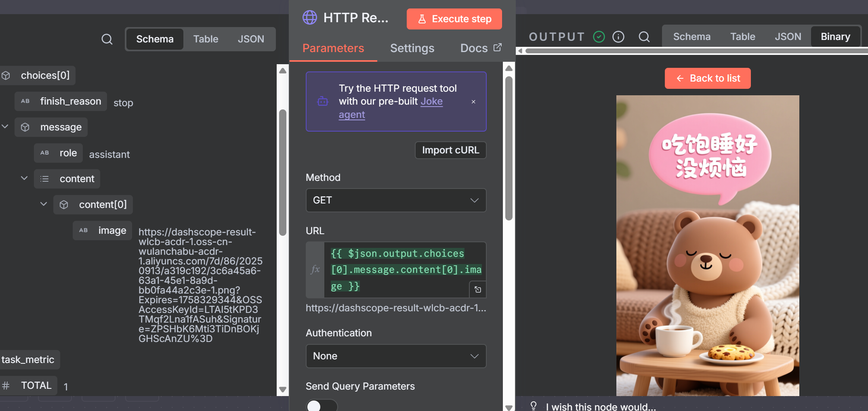
Task: Switch output view to JSON tab
Action: click(x=788, y=37)
